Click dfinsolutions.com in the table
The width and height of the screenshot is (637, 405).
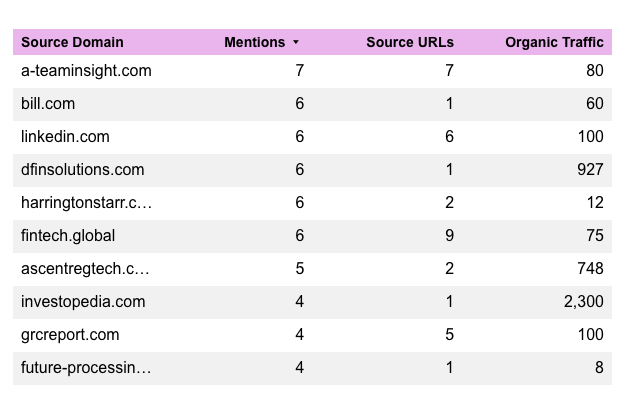coord(82,170)
